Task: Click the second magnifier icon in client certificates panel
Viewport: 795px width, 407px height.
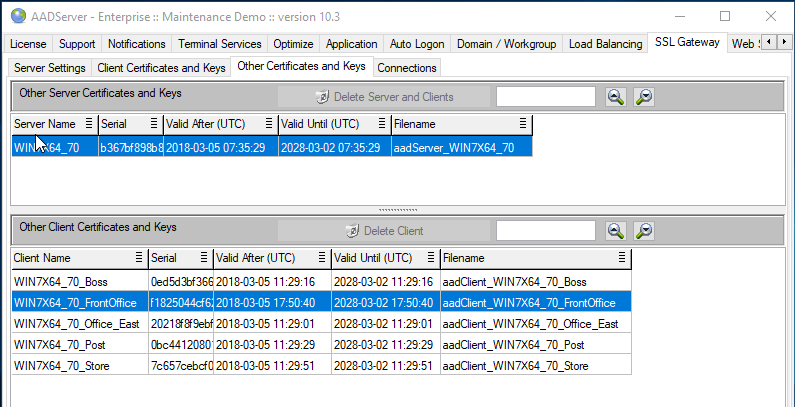Action: (645, 231)
